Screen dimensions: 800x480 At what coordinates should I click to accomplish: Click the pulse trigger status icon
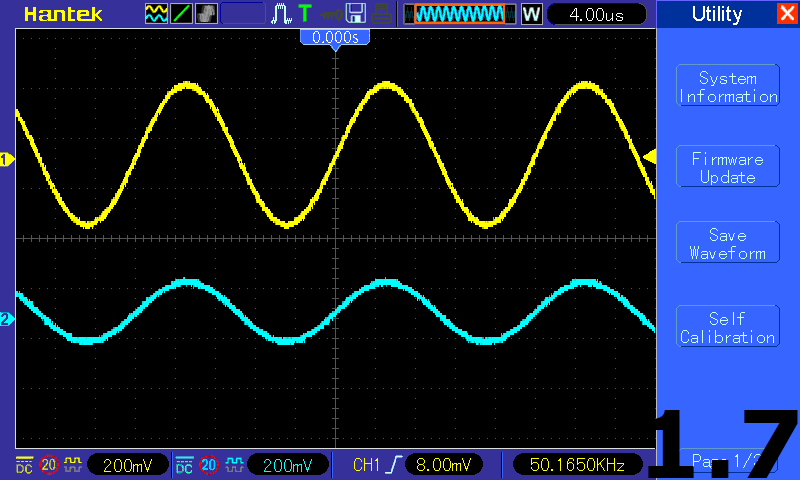[x=282, y=14]
